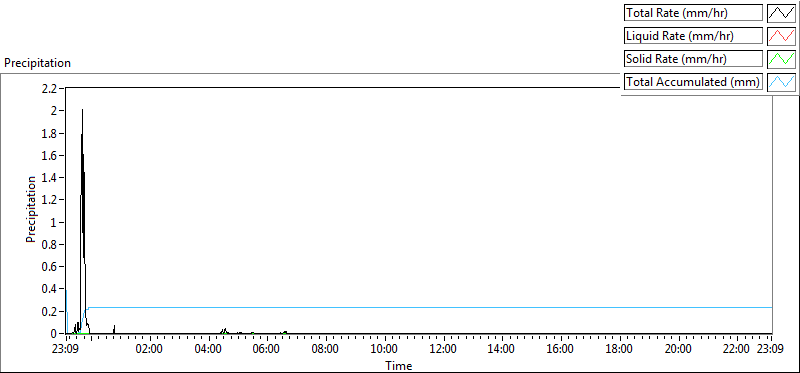Open the Total Rate black line style icon
800x373 pixels.
point(781,13)
